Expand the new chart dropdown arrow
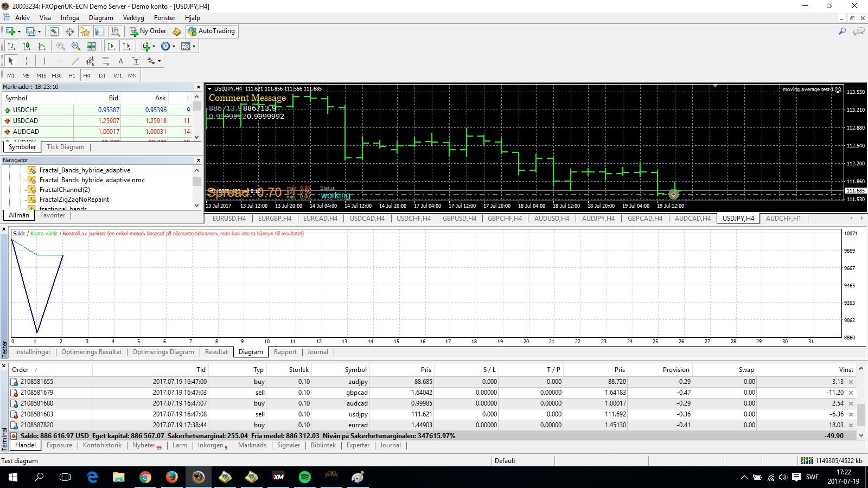The height and width of the screenshot is (488, 868). (x=19, y=31)
